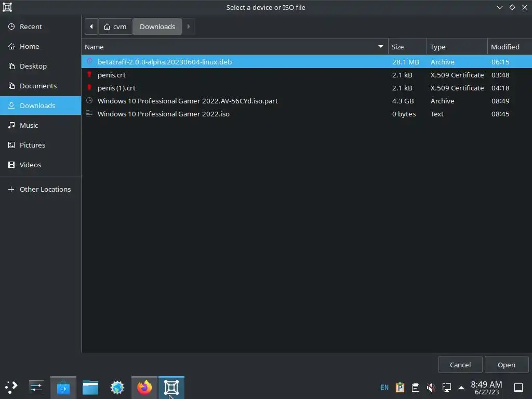532x399 pixels.
Task: Click the 04:18 modified time
Action: click(x=500, y=88)
